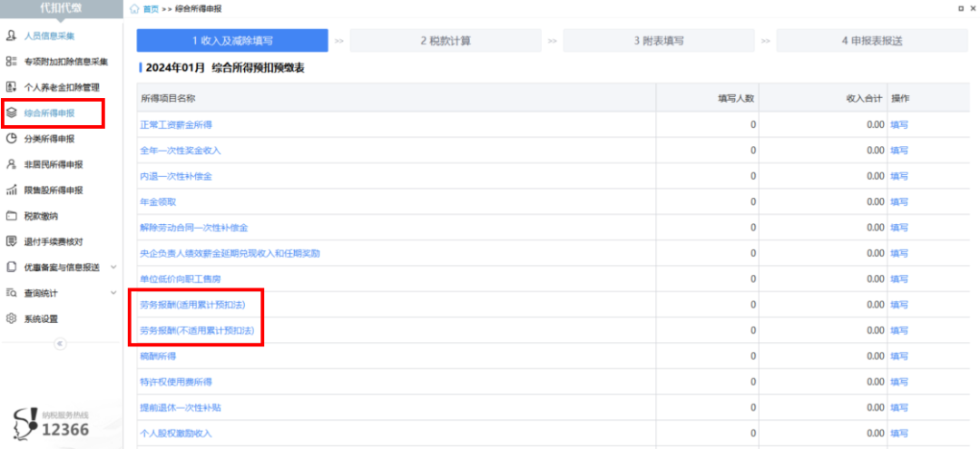Screen dimensions: 980x449
Task: Click the 专项附加扣除信息采集 list icon
Action: 12,62
